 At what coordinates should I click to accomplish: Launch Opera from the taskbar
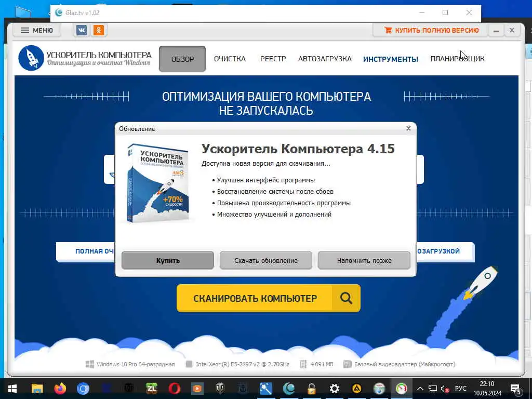point(175,389)
